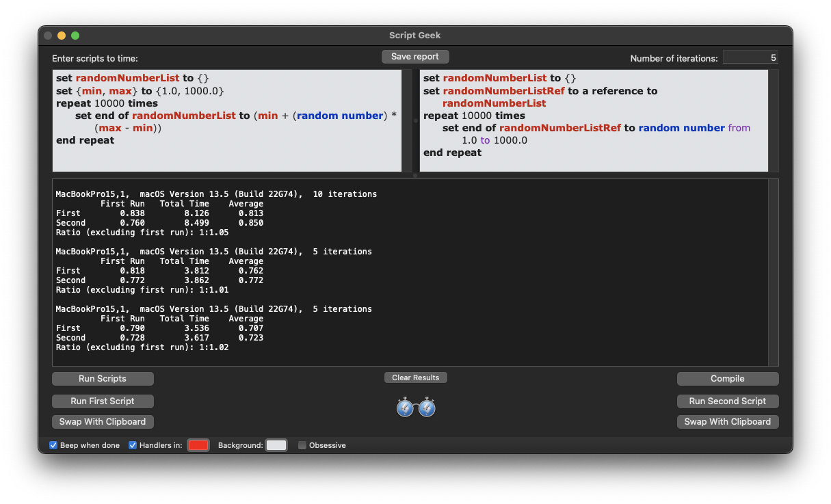Click 'end repeat' in the first script

point(85,140)
